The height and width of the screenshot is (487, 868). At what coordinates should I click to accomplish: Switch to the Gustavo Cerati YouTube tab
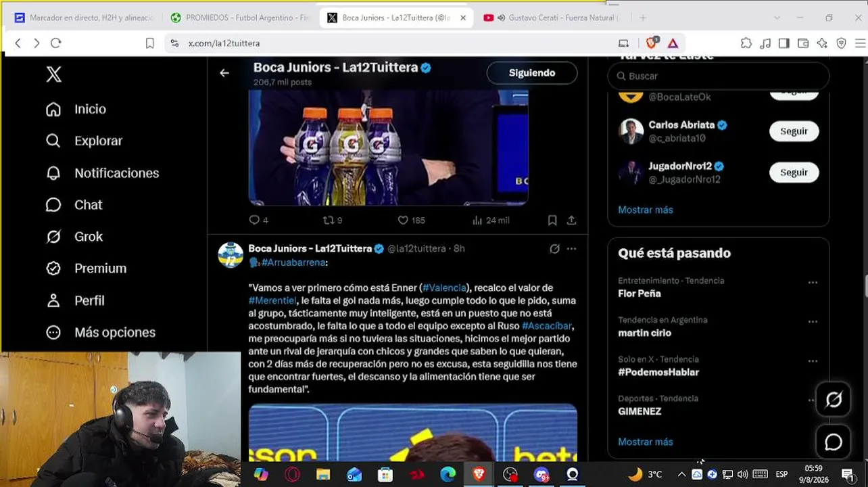[x=552, y=18]
